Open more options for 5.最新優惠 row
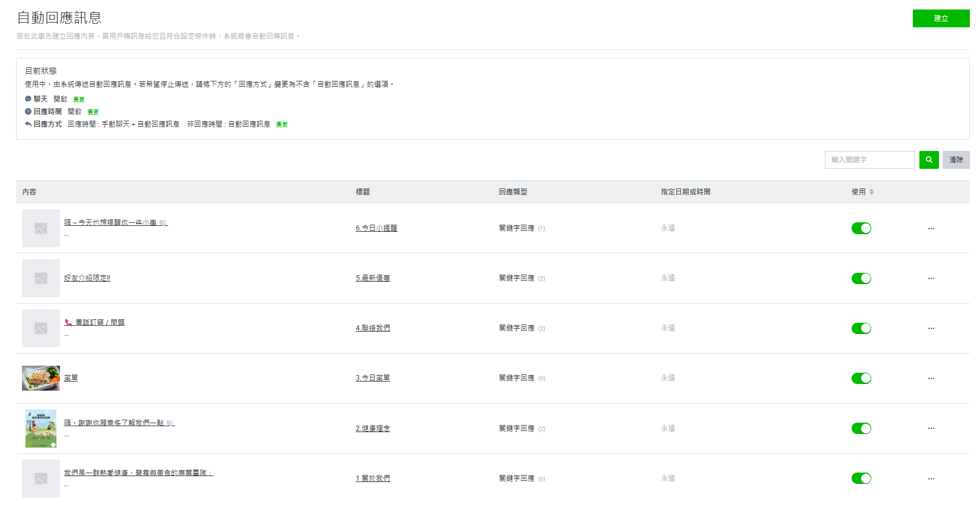Screen dimensions: 980x510 [x=931, y=279]
